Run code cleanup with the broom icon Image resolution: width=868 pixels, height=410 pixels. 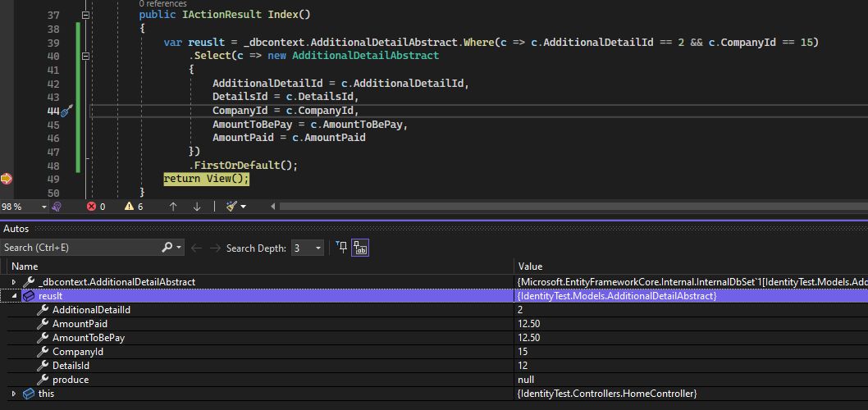[x=232, y=207]
